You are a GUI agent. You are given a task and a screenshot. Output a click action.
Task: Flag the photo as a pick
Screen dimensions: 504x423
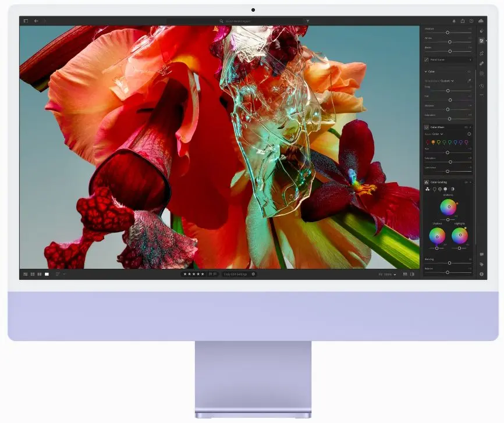pos(211,273)
